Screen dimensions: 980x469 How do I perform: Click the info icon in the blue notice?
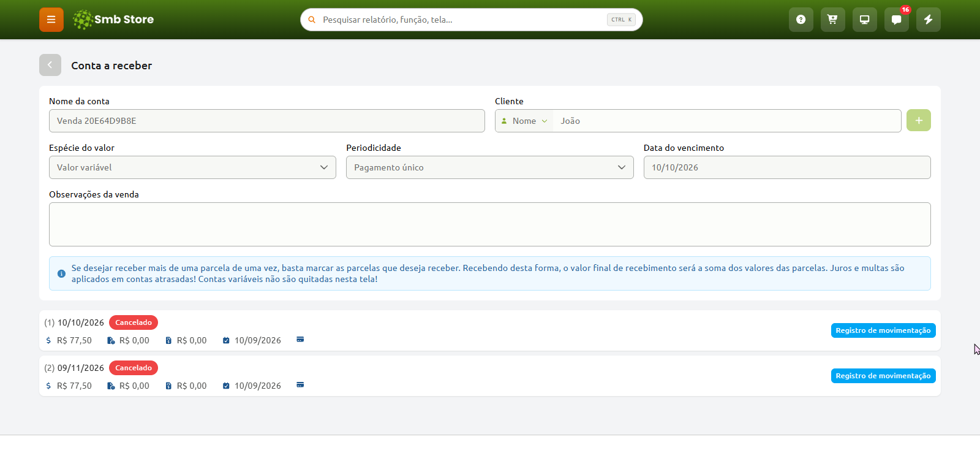point(61,273)
